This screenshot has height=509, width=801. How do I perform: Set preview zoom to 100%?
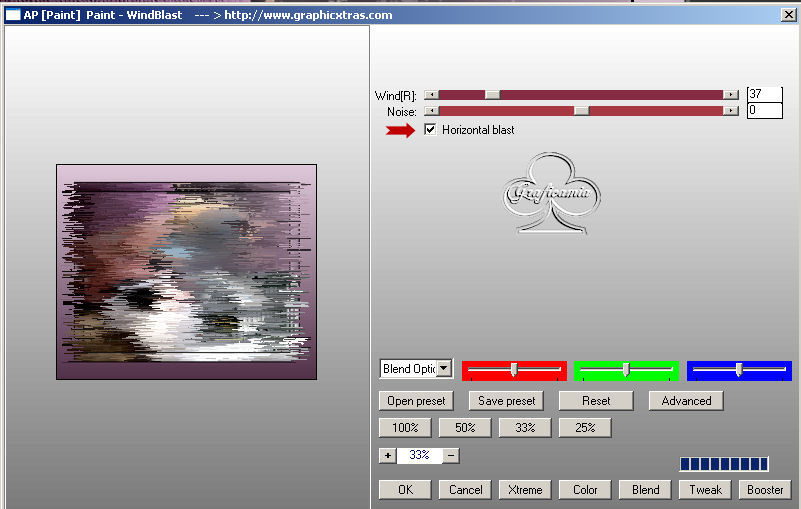pyautogui.click(x=405, y=428)
